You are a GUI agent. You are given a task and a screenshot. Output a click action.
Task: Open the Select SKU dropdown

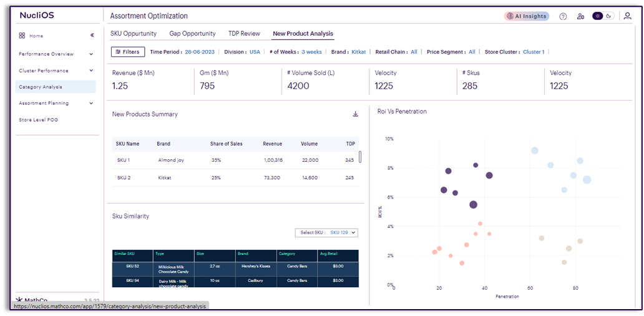click(x=328, y=233)
